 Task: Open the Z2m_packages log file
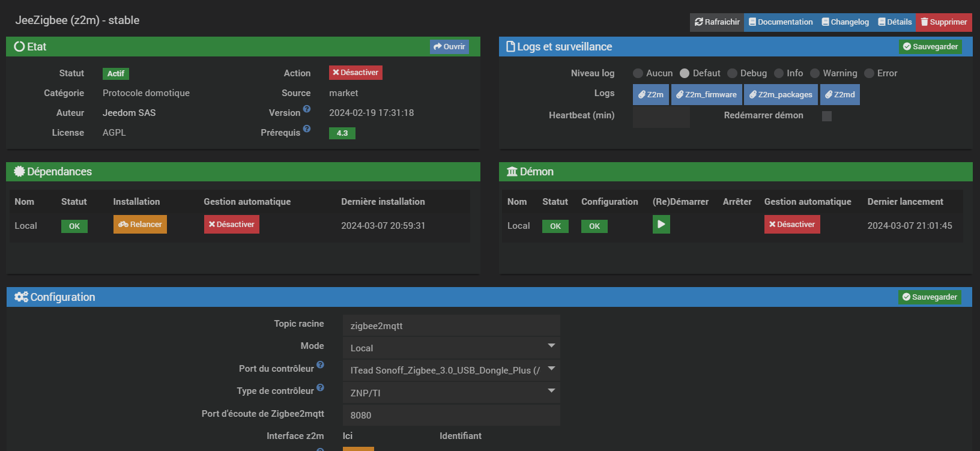(781, 95)
